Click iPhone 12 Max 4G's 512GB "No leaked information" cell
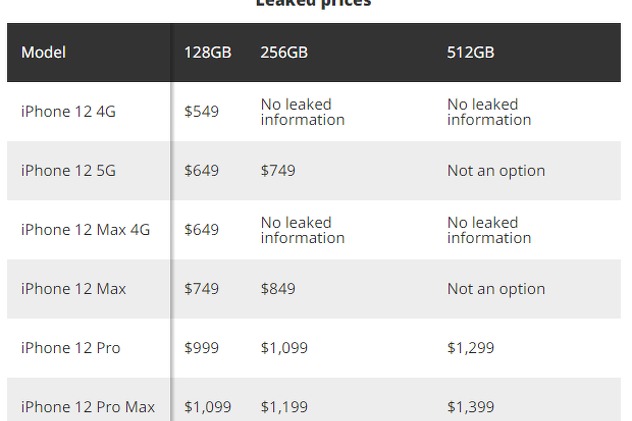This screenshot has width=632, height=421. click(x=489, y=230)
